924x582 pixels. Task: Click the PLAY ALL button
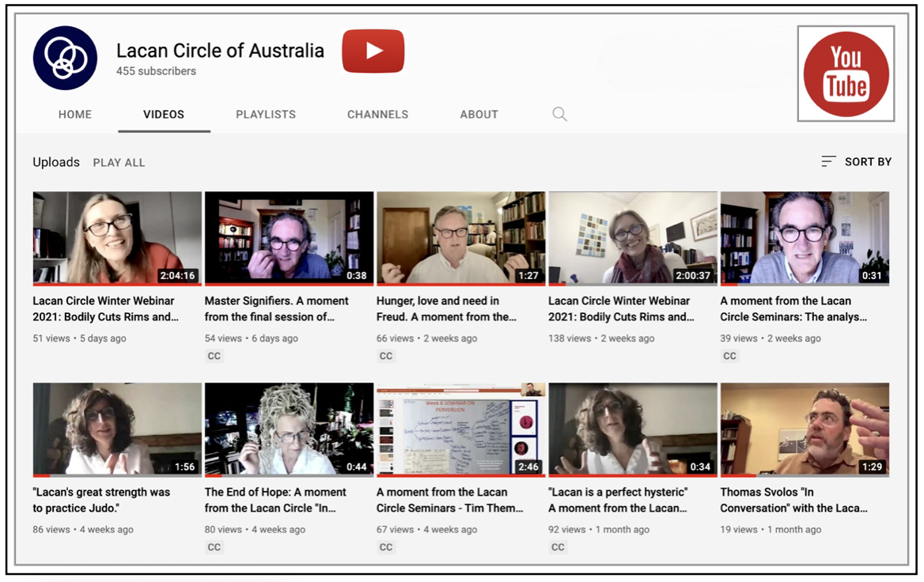[x=119, y=163]
